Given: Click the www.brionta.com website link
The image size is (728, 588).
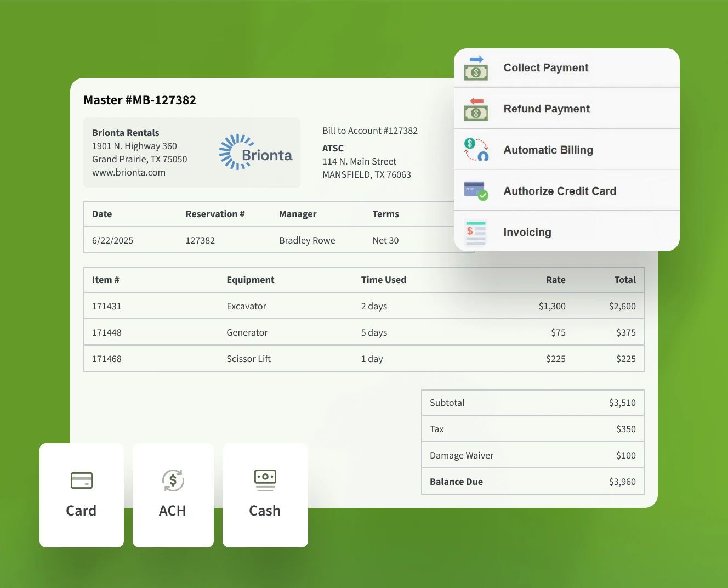Looking at the screenshot, I should pyautogui.click(x=129, y=172).
